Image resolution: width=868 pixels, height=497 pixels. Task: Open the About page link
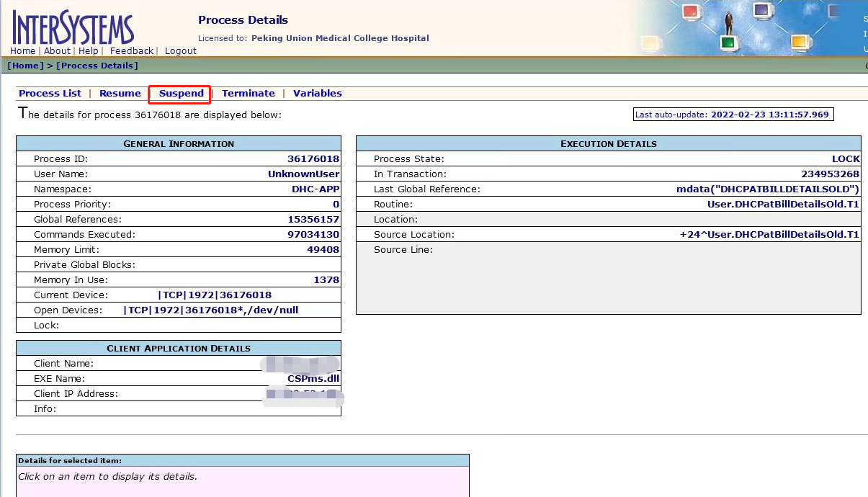57,51
